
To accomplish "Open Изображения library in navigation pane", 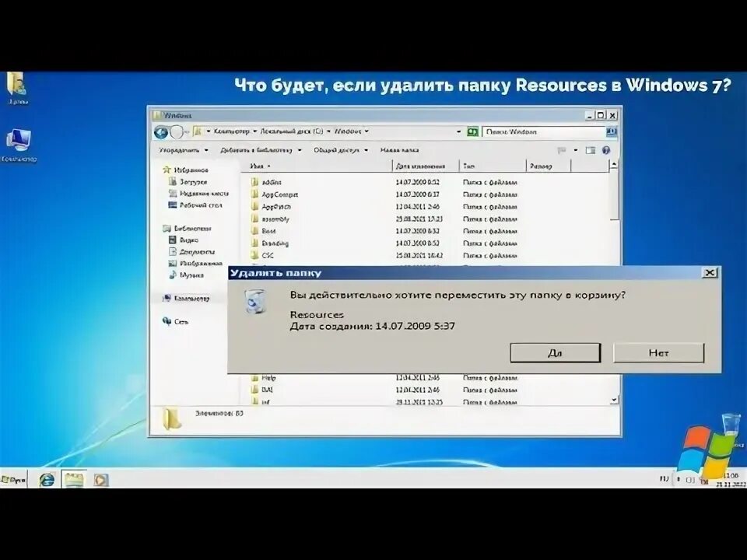I will 201,264.
